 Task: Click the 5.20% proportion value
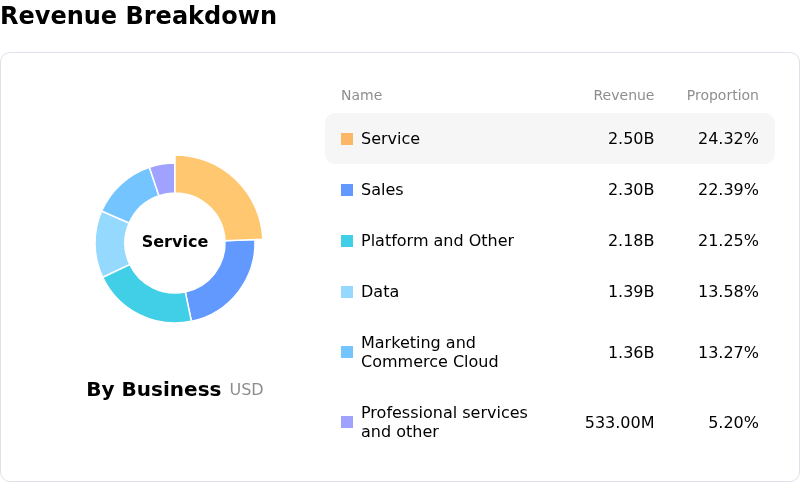pyautogui.click(x=733, y=422)
